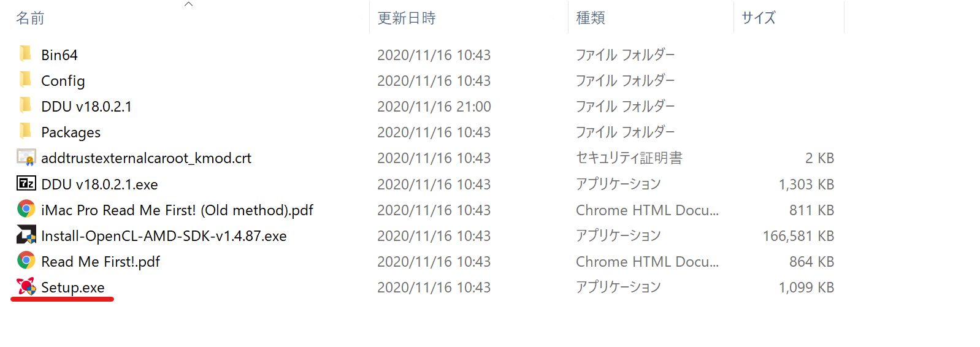Select the Config folder icon
The width and height of the screenshot is (980, 347).
(x=25, y=80)
